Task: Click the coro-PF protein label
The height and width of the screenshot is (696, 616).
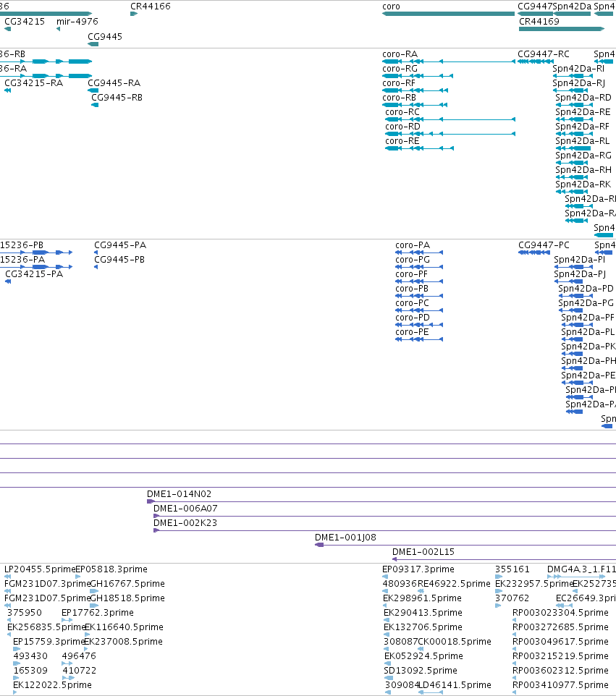Action: tap(411, 274)
